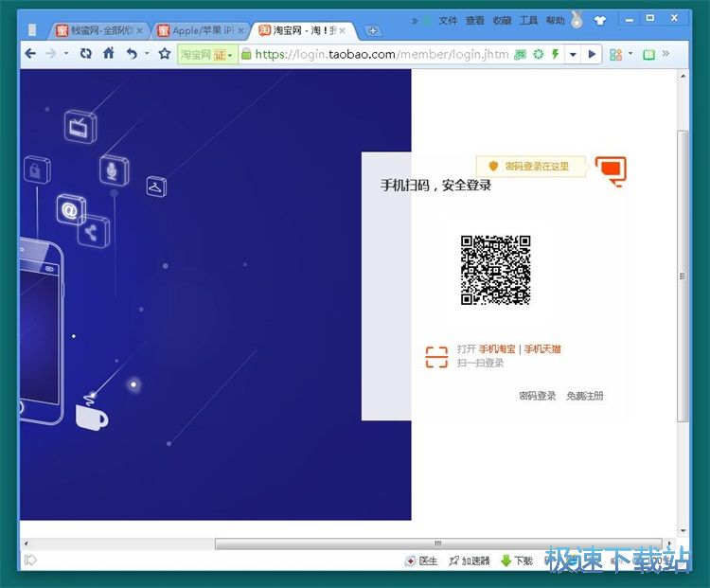Expand the extensions grid dropdown arrow
This screenshot has width=710, height=588.
630,53
